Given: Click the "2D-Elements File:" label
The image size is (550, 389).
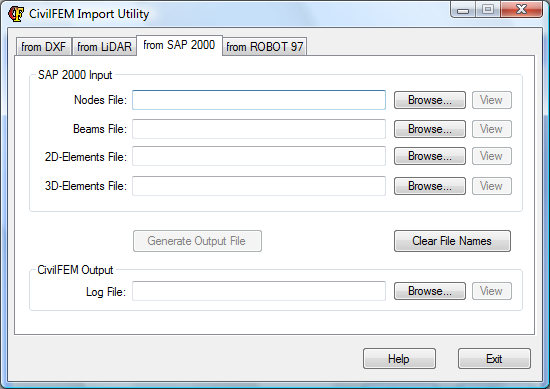Looking at the screenshot, I should (x=86, y=156).
